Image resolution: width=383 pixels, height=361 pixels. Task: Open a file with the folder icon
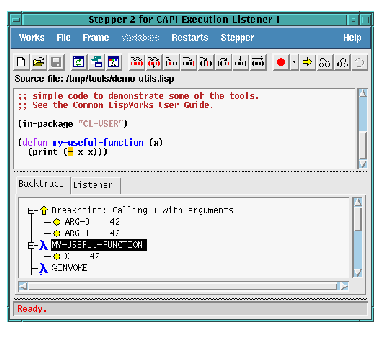tap(39, 62)
